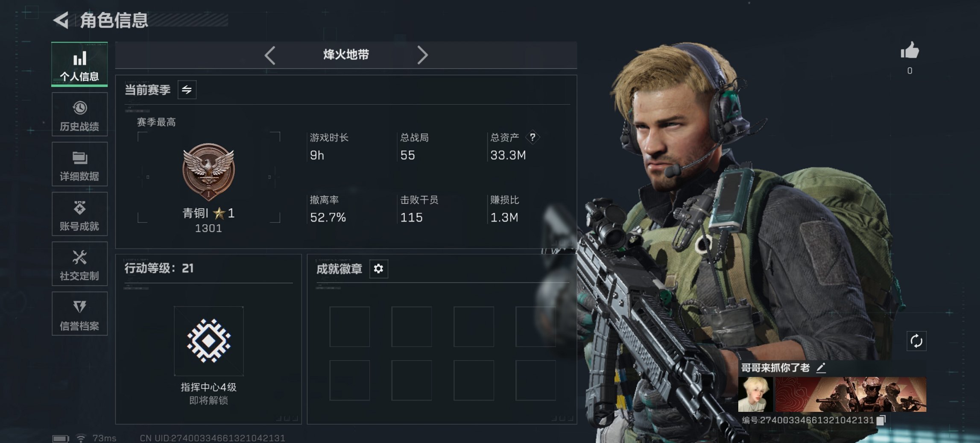Switch to the 账号成就 tab

coord(79,214)
